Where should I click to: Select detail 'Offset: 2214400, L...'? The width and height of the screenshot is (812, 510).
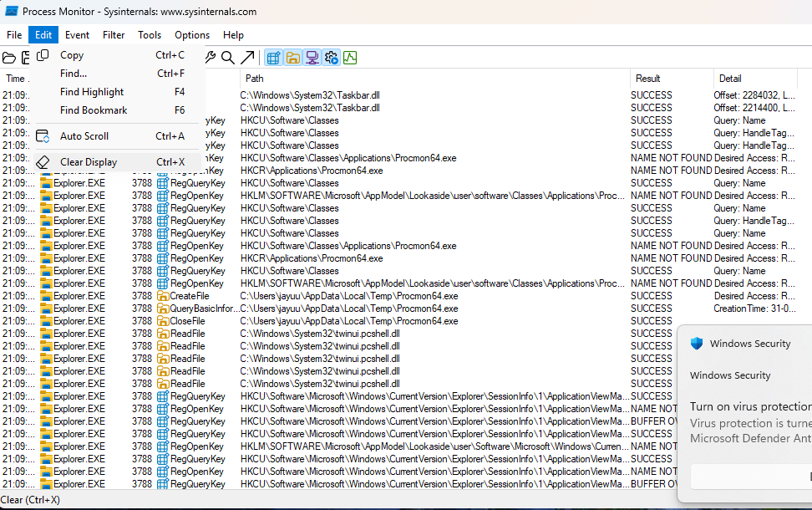(x=754, y=107)
